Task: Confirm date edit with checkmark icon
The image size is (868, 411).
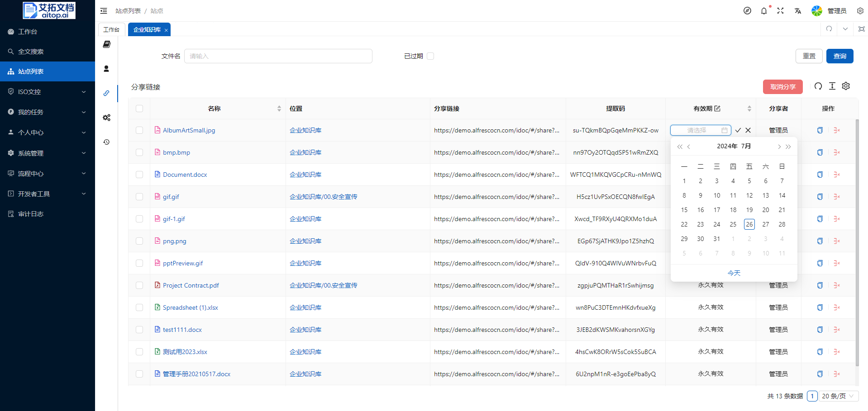Action: pos(738,130)
